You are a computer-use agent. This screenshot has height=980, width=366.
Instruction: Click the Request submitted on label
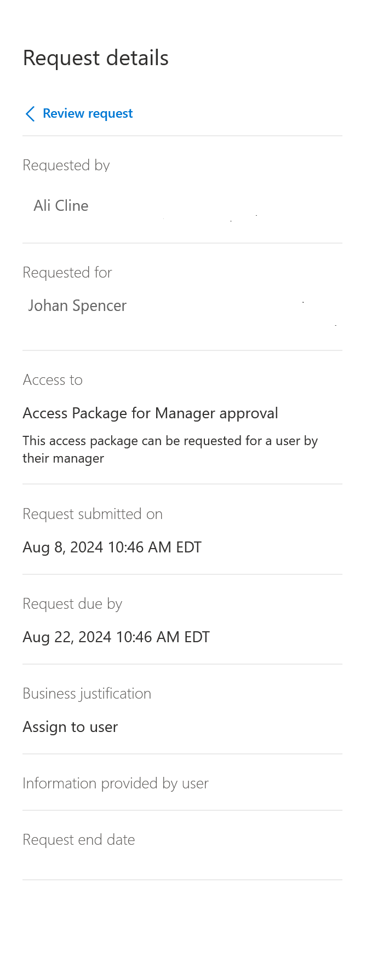[x=93, y=514]
